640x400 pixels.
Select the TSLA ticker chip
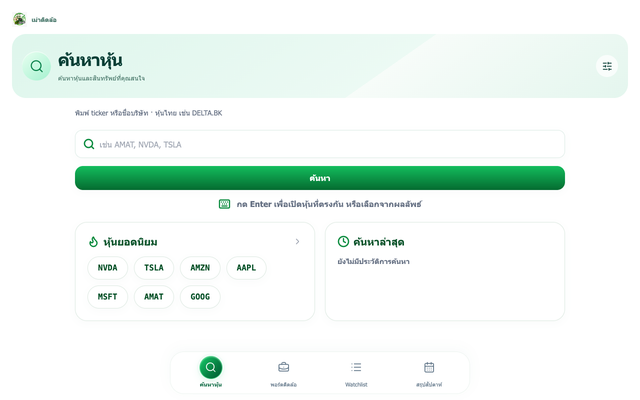click(154, 268)
